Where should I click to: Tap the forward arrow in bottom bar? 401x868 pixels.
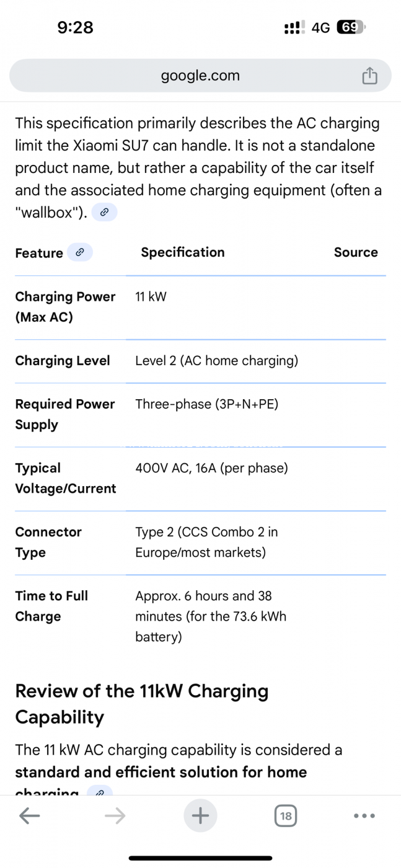115,816
